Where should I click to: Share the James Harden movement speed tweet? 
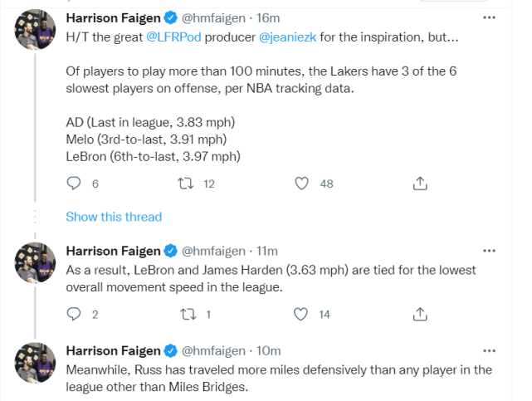(420, 314)
